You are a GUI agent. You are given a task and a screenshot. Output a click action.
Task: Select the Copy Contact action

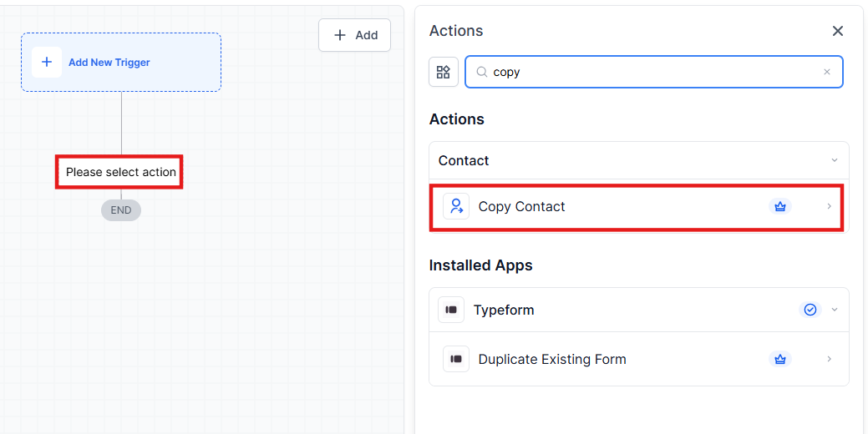pyautogui.click(x=522, y=207)
